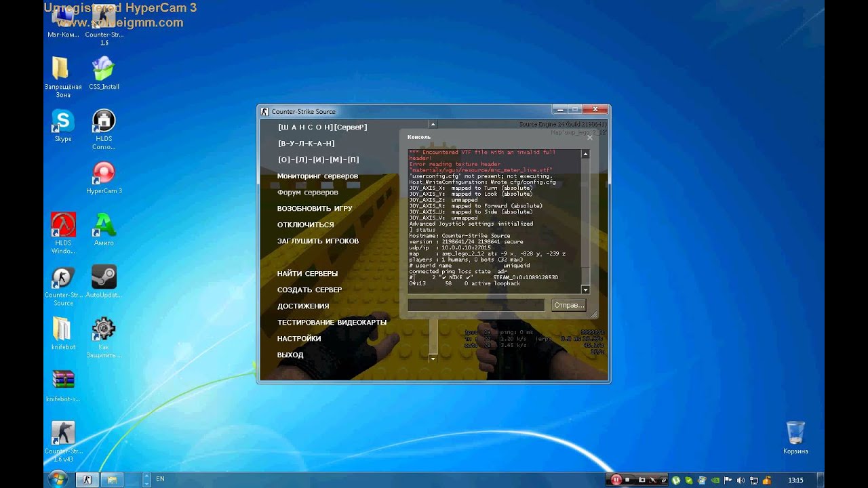868x488 pixels.
Task: Stop the HyperCam recording
Action: pyautogui.click(x=628, y=480)
